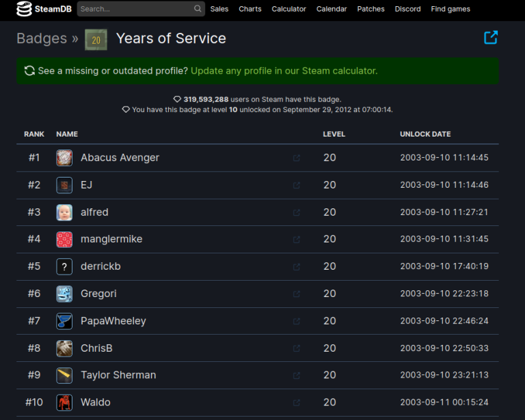
Task: Click the UNLOCK DATE column header
Action: [425, 134]
